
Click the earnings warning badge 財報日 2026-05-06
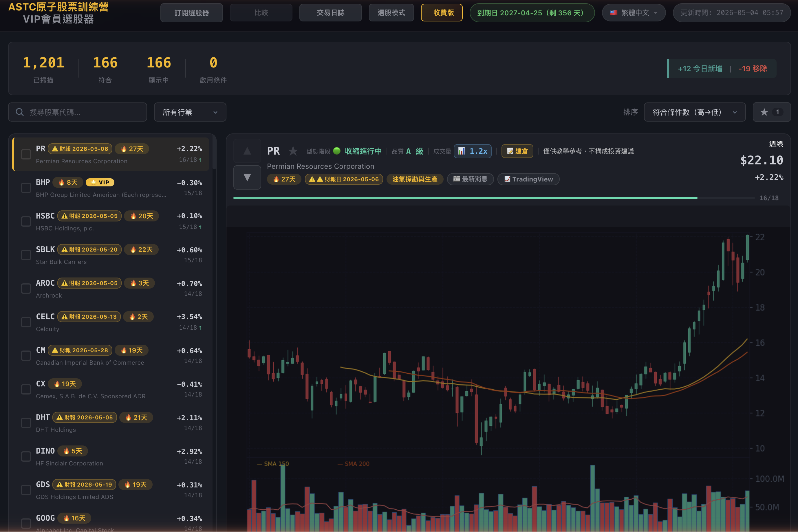[344, 179]
